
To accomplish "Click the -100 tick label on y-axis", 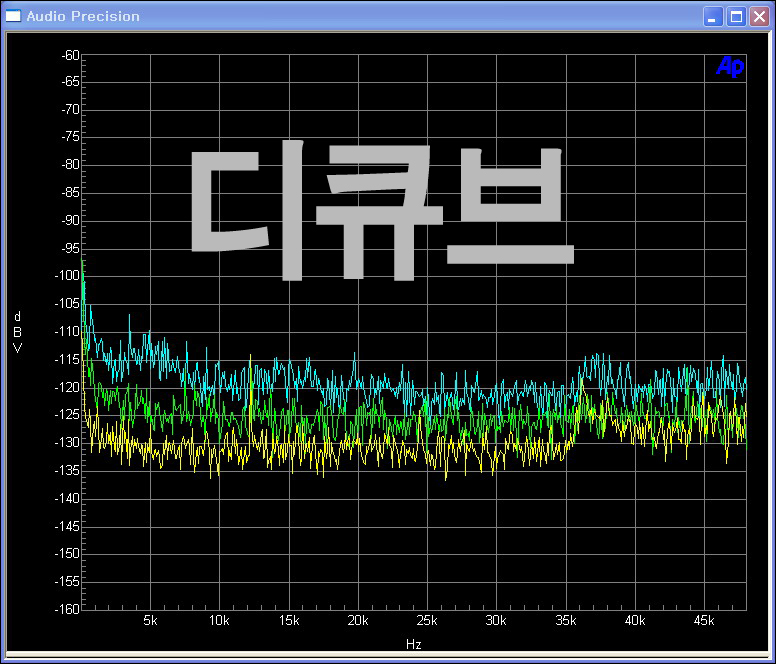I will [x=66, y=276].
